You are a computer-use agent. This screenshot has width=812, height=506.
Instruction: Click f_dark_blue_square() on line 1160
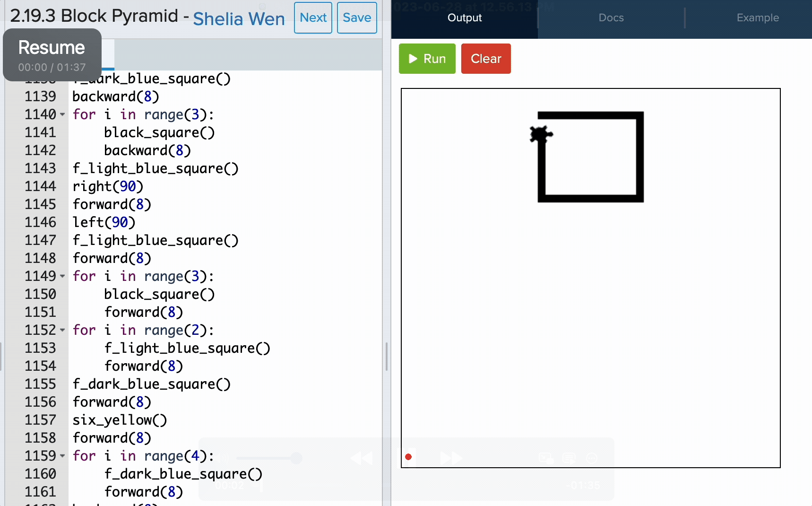click(183, 474)
